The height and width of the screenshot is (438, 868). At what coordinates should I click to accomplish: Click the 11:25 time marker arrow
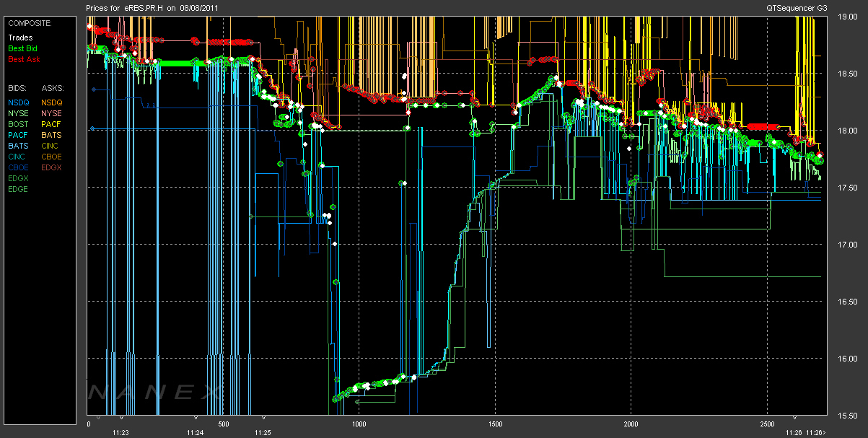[x=263, y=418]
